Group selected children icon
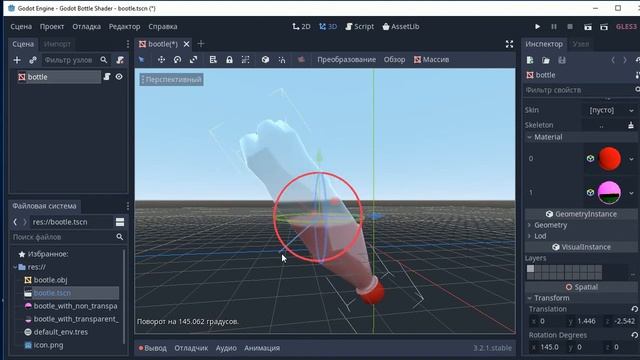Image resolution: width=640 pixels, height=360 pixels. click(245, 60)
